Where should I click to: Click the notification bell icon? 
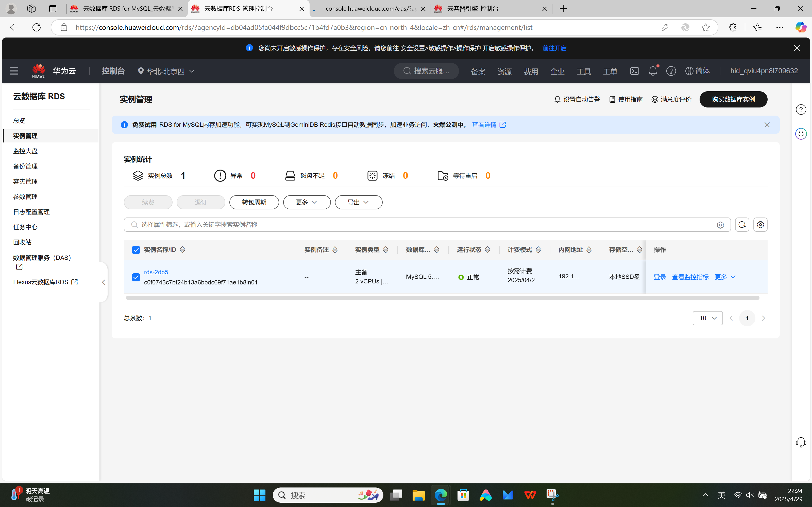pyautogui.click(x=652, y=71)
